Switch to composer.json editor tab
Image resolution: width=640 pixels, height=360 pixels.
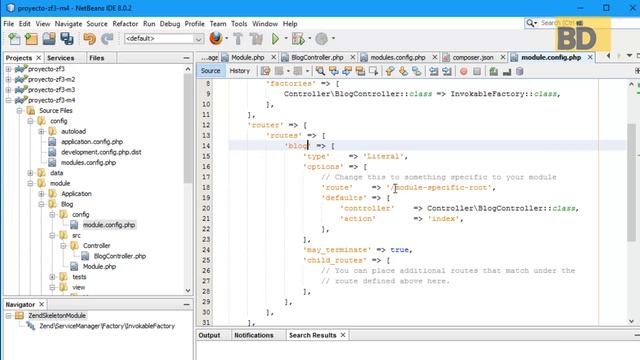(473, 58)
